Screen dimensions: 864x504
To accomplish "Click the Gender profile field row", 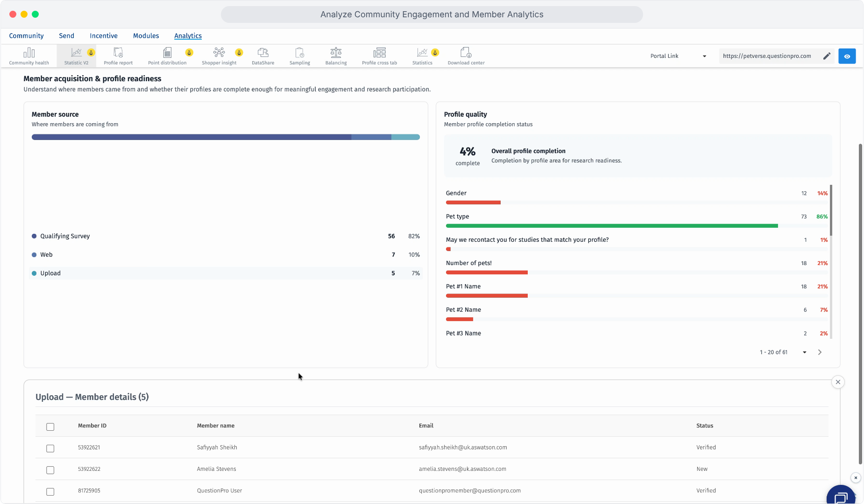I will 637,198.
